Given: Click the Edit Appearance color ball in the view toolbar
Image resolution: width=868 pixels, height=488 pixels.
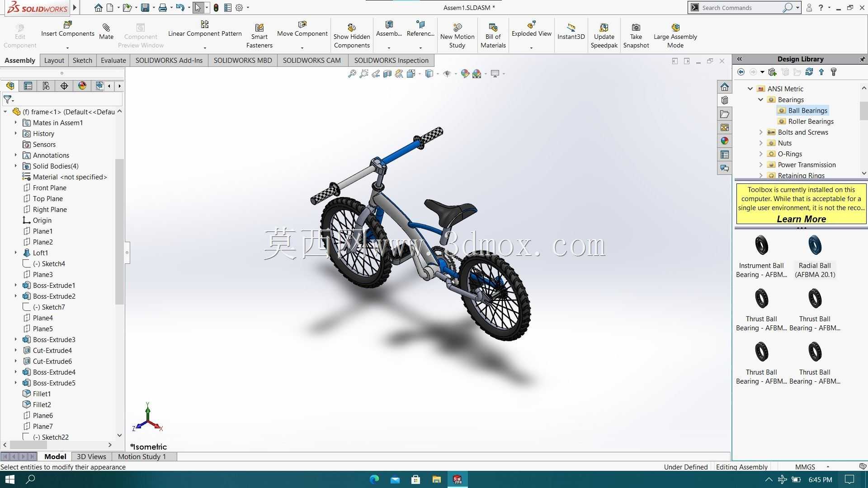Looking at the screenshot, I should coord(465,74).
